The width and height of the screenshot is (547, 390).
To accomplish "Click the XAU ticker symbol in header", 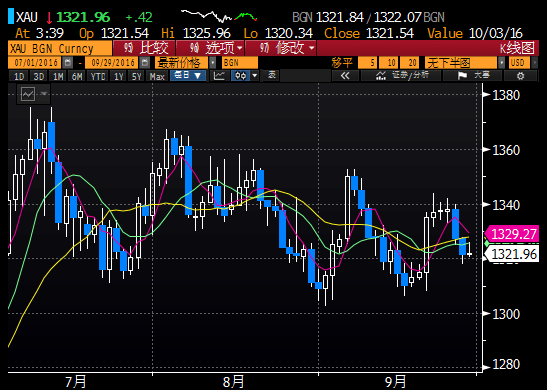I will 27,17.
